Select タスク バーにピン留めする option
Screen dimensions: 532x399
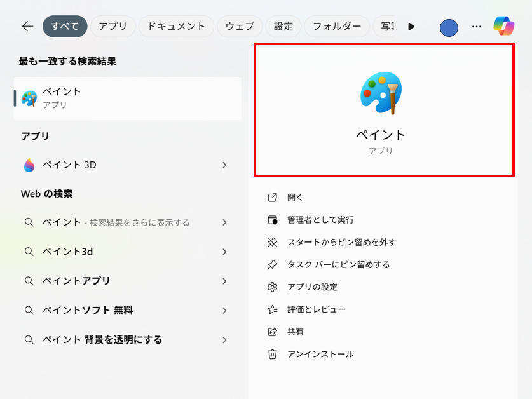click(x=338, y=264)
